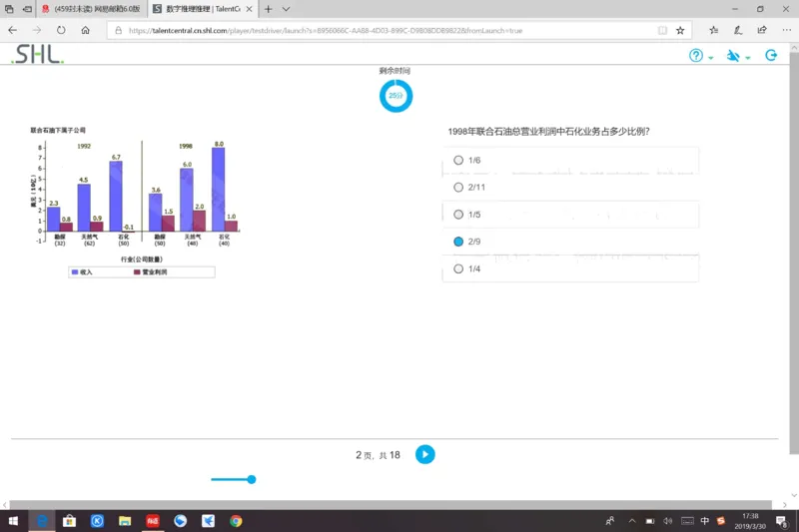Screen dimensions: 799x532
Task: Open the tabs you've set aside icon
Action: click(9, 9)
